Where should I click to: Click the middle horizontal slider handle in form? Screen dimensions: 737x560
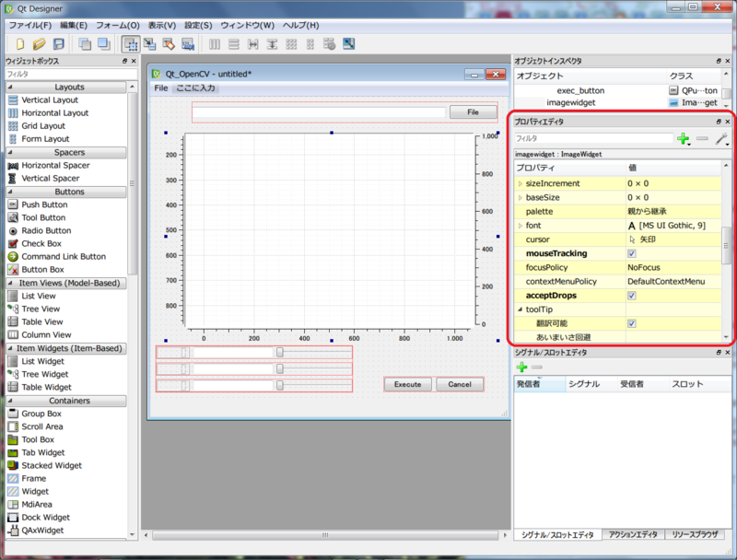(280, 369)
